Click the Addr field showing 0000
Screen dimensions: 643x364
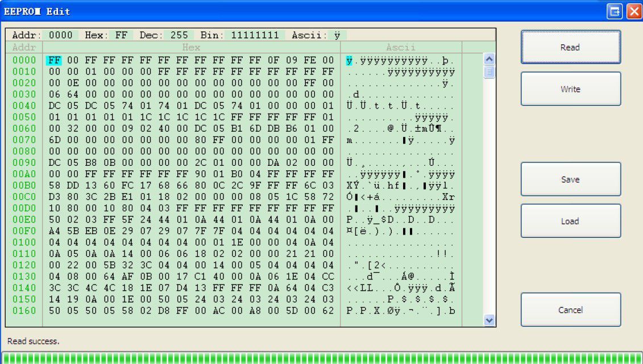coord(60,35)
